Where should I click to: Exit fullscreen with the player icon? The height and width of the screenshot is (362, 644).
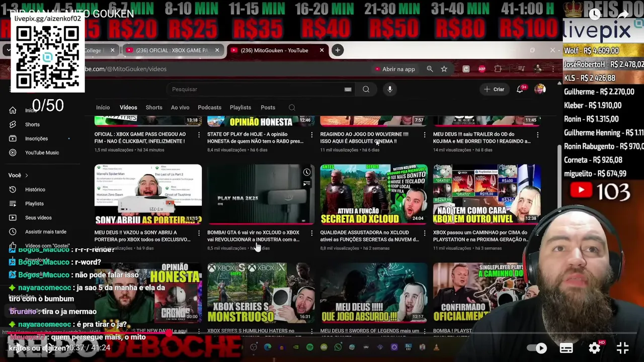(623, 348)
